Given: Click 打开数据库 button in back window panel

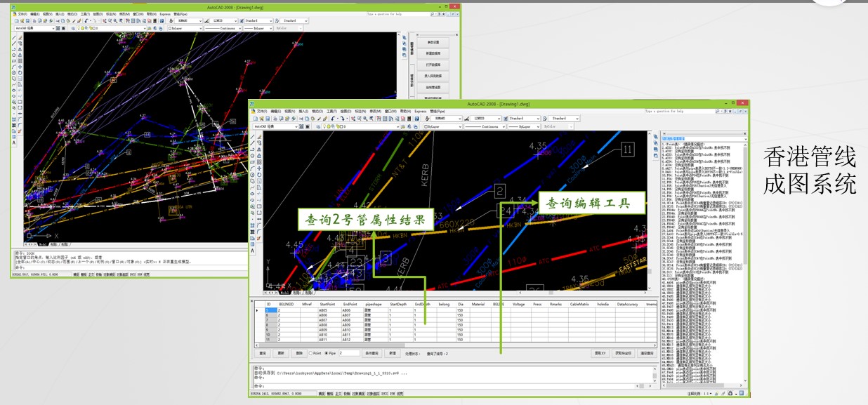Looking at the screenshot, I should (433, 64).
